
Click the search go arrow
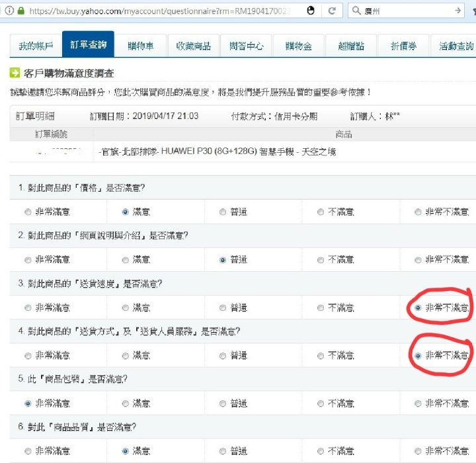click(457, 11)
